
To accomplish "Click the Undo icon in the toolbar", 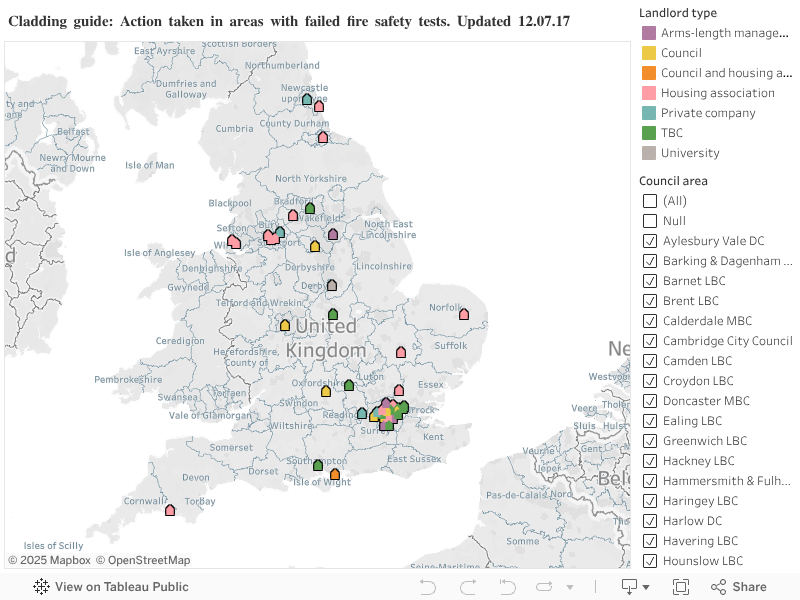I will 428,587.
